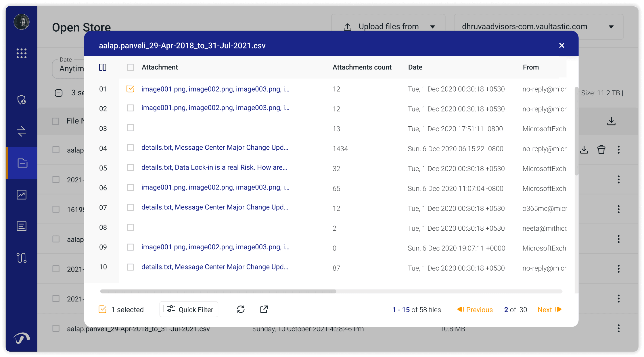Open row 05 details.txt Data Lock-in attachment link

(214, 167)
